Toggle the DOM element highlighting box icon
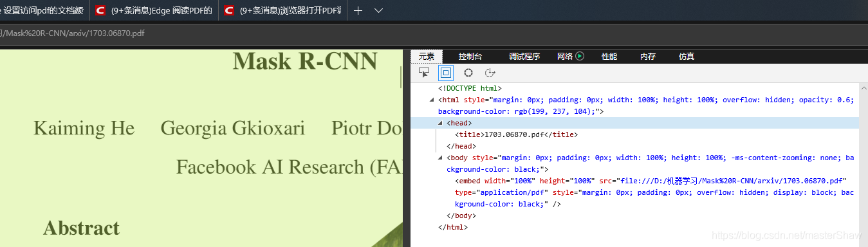 pyautogui.click(x=445, y=73)
